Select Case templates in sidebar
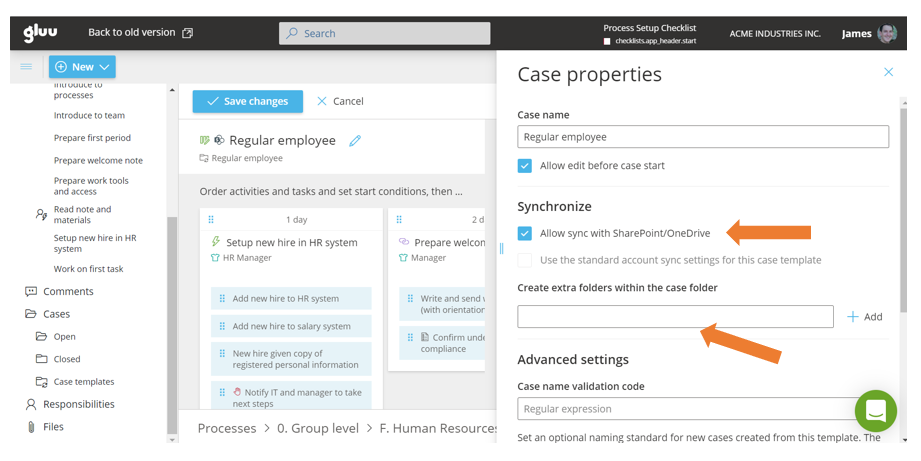 (x=83, y=382)
